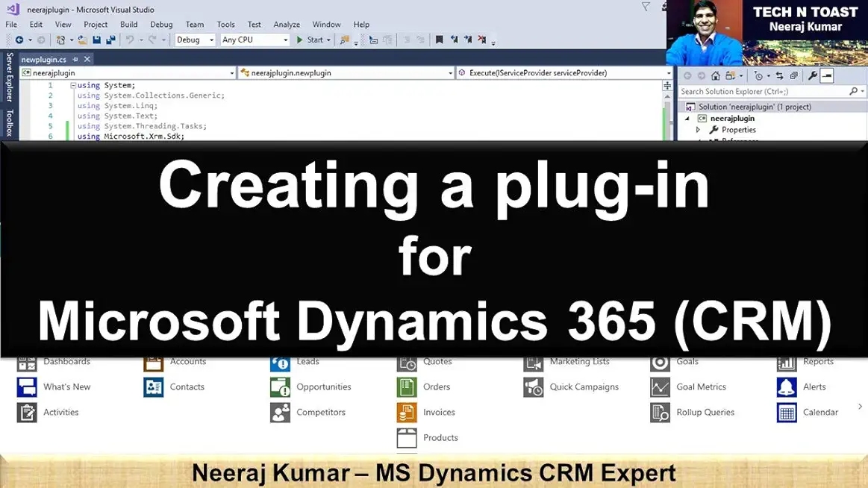Open the Goal Metrics link
The image size is (868, 488).
coord(701,387)
